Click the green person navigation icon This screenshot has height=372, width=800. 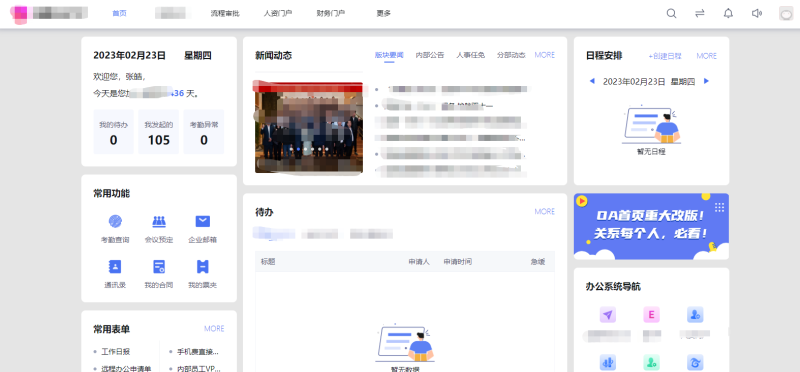tap(651, 362)
